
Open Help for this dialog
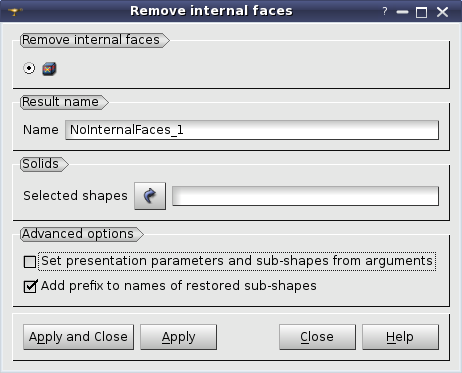(400, 337)
